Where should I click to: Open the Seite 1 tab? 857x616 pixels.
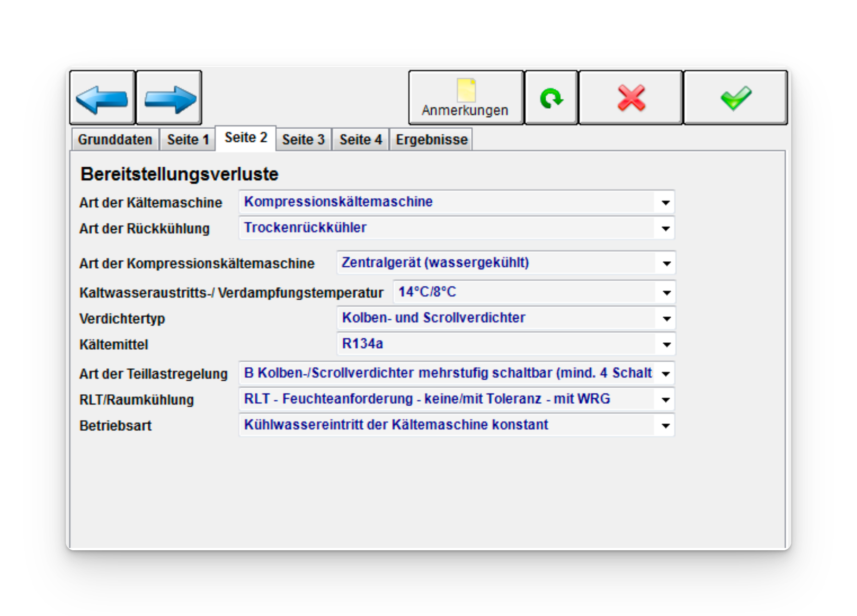pyautogui.click(x=188, y=139)
